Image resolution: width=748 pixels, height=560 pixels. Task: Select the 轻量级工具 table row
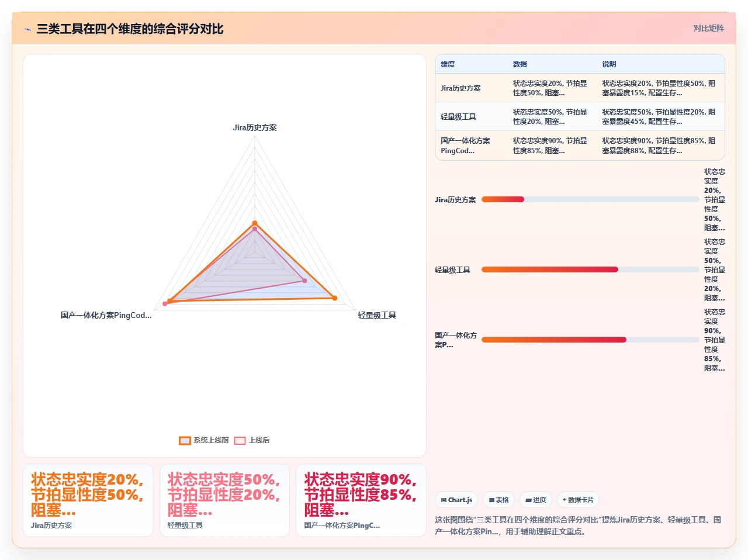580,116
